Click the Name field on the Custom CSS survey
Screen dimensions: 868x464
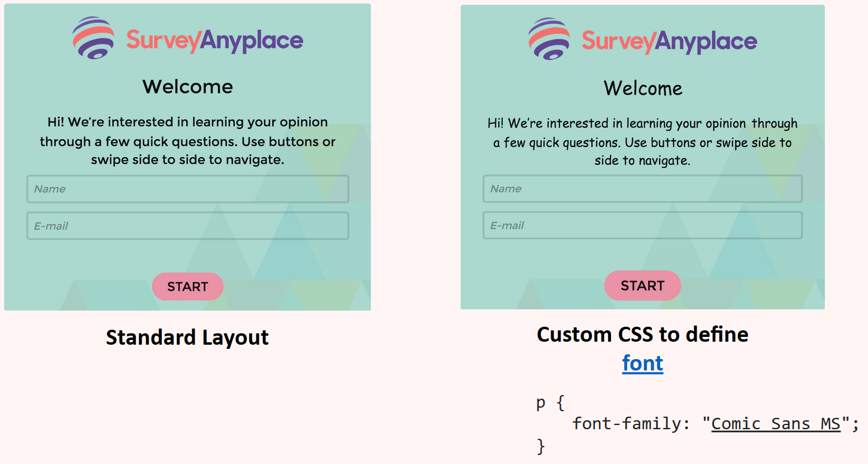642,188
